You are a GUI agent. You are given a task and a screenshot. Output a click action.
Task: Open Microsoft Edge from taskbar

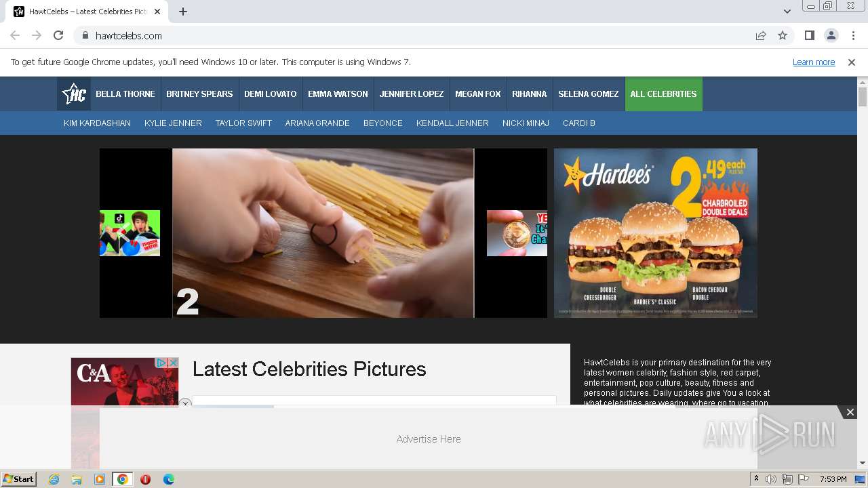pyautogui.click(x=169, y=479)
